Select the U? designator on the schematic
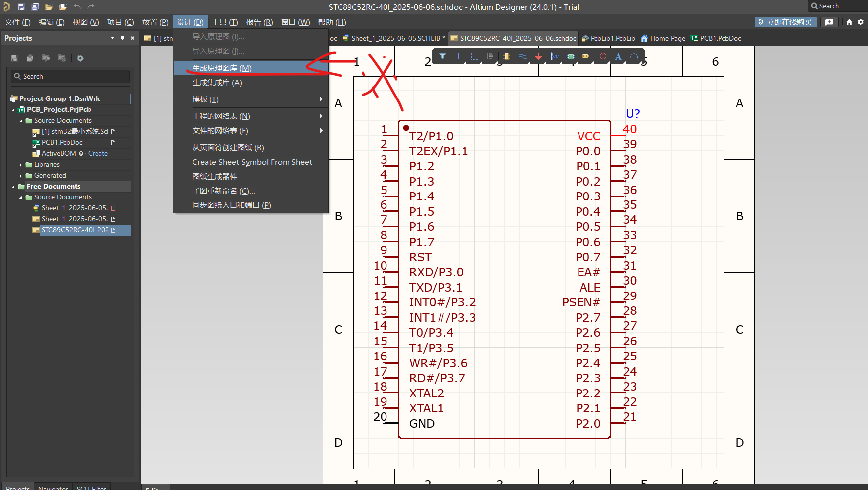The image size is (868, 490). 633,114
